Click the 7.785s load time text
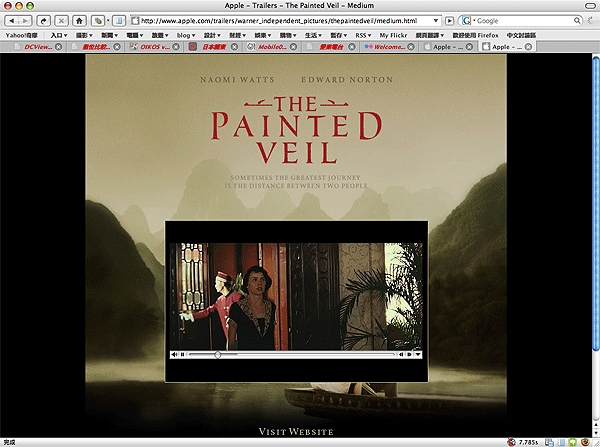600x447 pixels. tap(528, 442)
